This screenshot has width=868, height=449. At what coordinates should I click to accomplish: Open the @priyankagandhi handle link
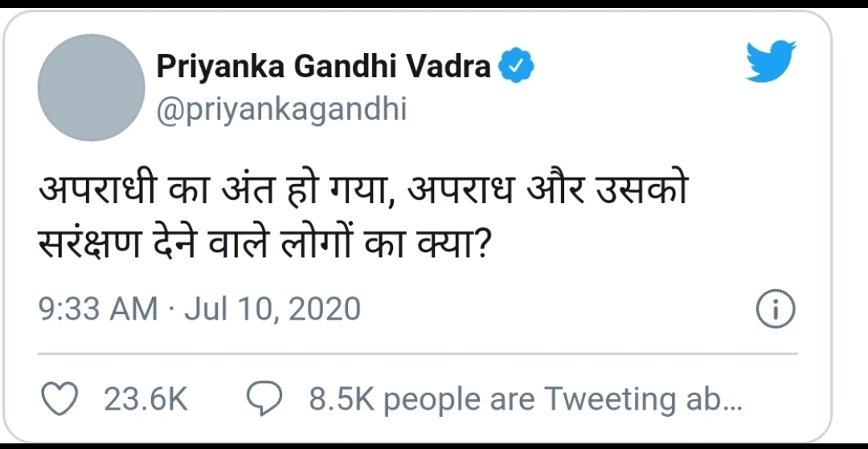coord(281,109)
